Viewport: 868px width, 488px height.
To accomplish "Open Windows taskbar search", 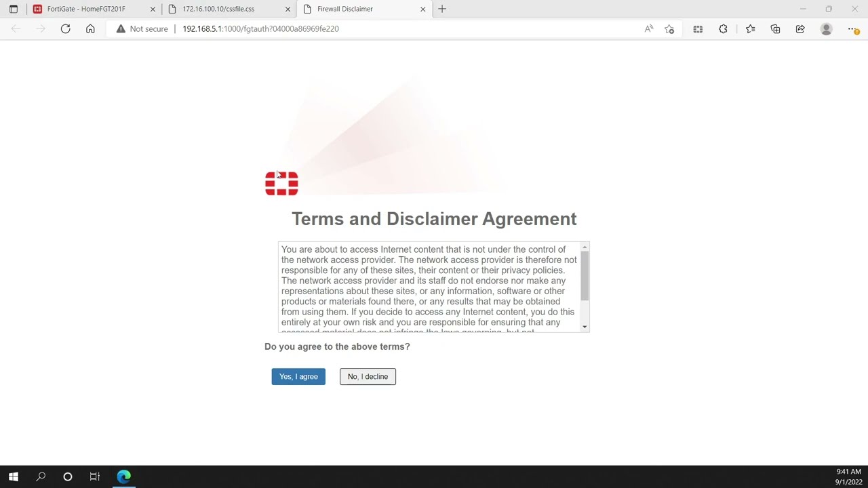I will pyautogui.click(x=41, y=476).
